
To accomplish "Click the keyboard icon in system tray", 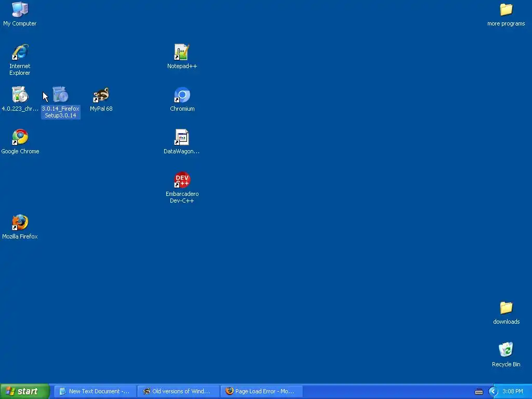I will (x=478, y=392).
